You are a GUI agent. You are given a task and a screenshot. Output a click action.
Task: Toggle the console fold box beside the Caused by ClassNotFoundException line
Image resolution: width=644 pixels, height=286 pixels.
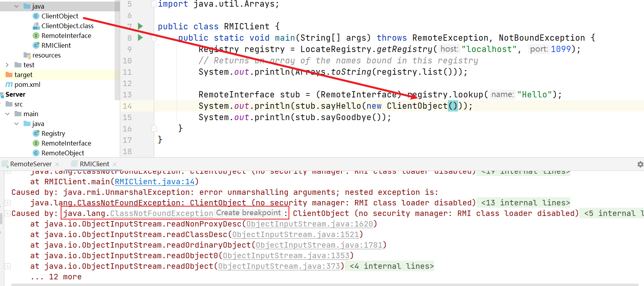coord(7,213)
